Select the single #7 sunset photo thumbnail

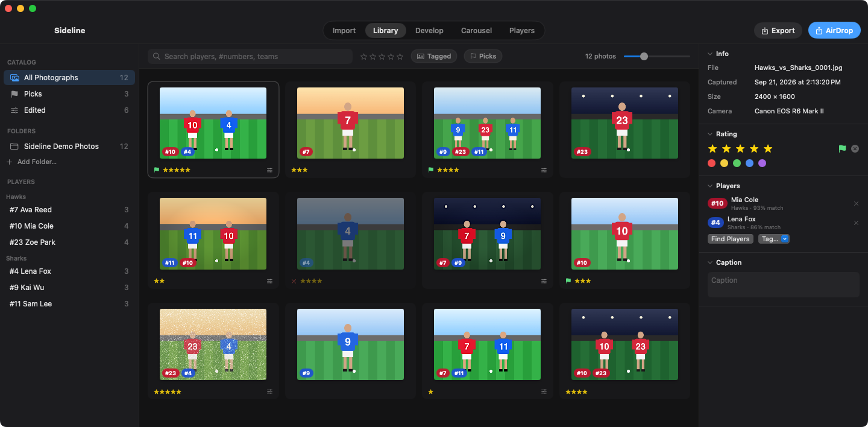350,123
